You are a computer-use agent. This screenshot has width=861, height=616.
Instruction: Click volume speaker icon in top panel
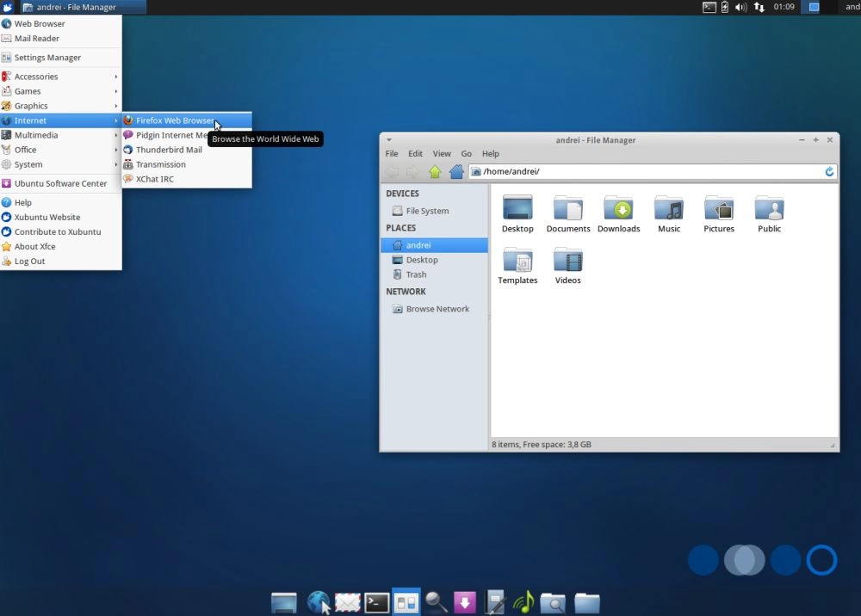(740, 7)
